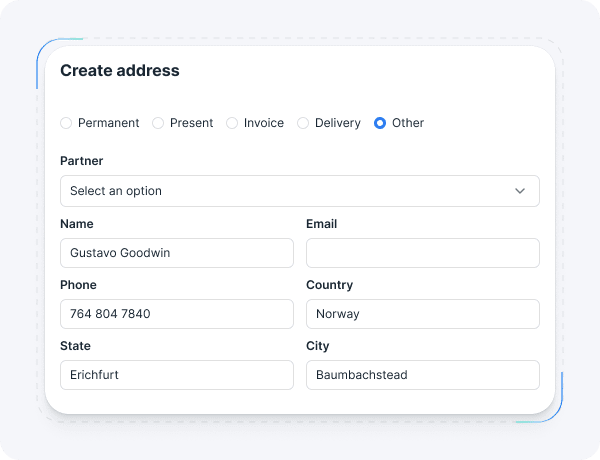Focus the Country field containing Norway
Image resolution: width=600 pixels, height=460 pixels.
[423, 314]
